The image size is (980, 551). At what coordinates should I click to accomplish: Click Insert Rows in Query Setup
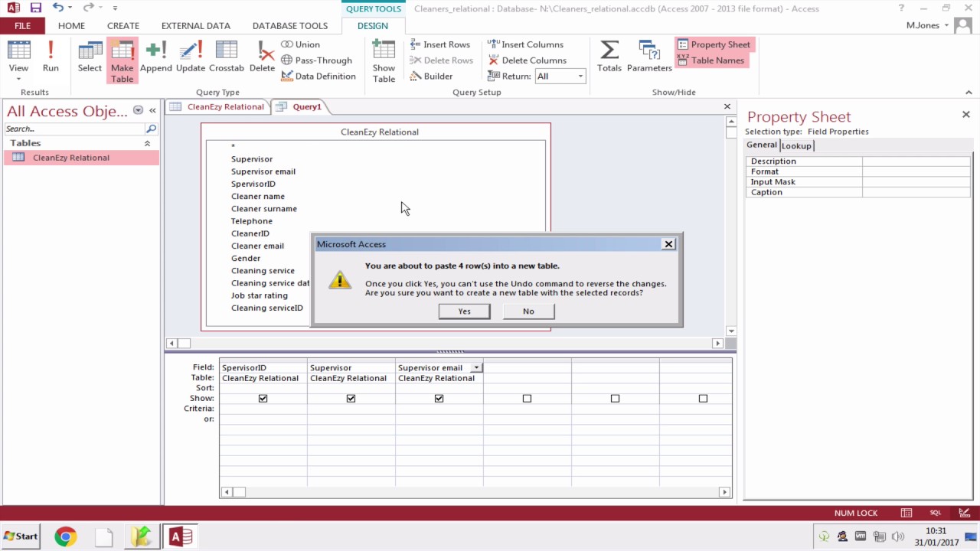[x=440, y=44]
